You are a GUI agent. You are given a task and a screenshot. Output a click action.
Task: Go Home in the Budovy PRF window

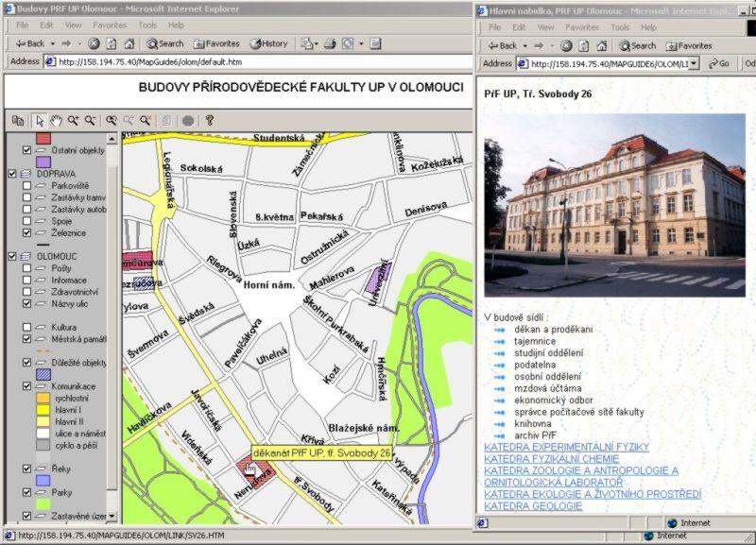[129, 43]
